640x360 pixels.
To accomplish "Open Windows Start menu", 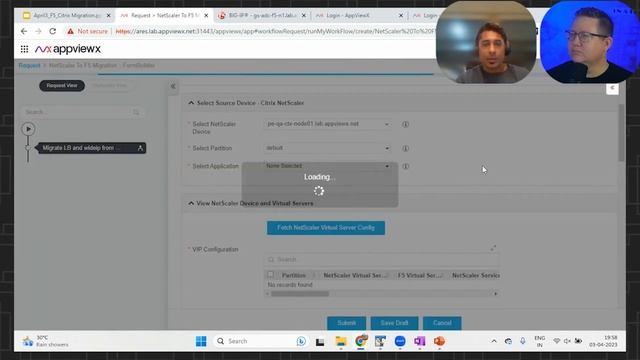I will tap(201, 341).
